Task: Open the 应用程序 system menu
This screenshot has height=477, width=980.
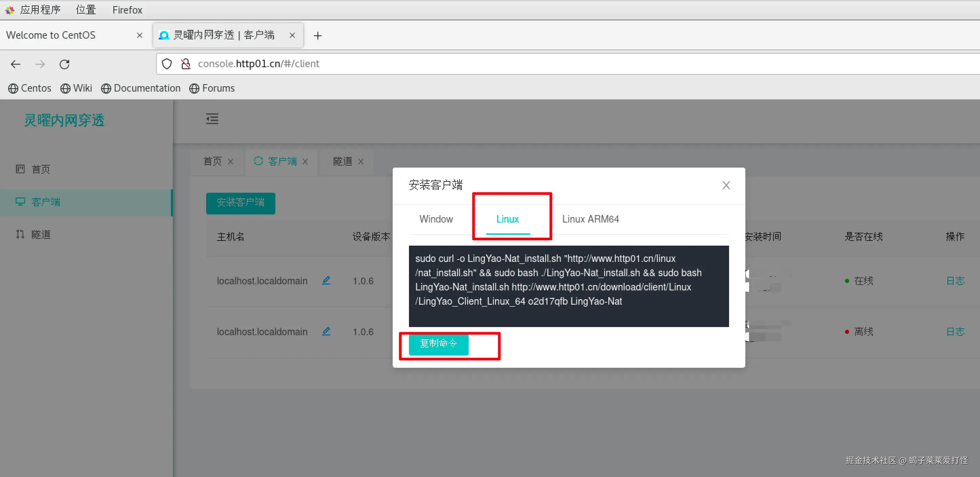Action: (x=40, y=9)
